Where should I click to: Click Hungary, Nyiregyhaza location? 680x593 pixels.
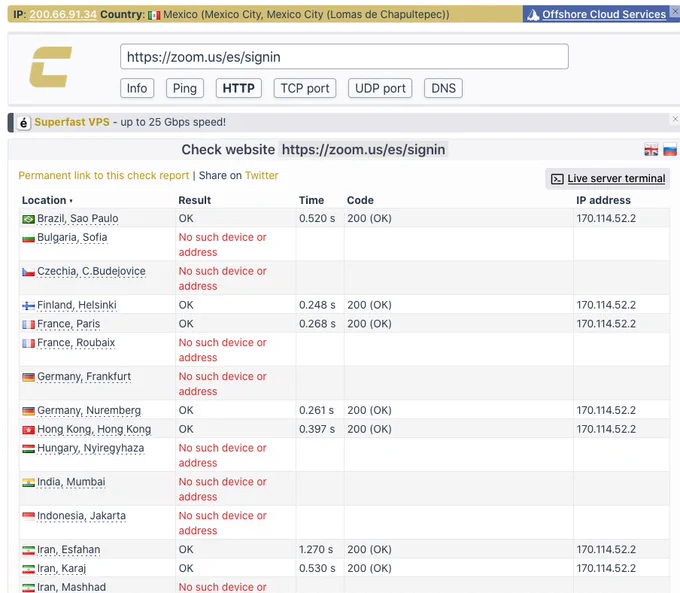click(91, 449)
